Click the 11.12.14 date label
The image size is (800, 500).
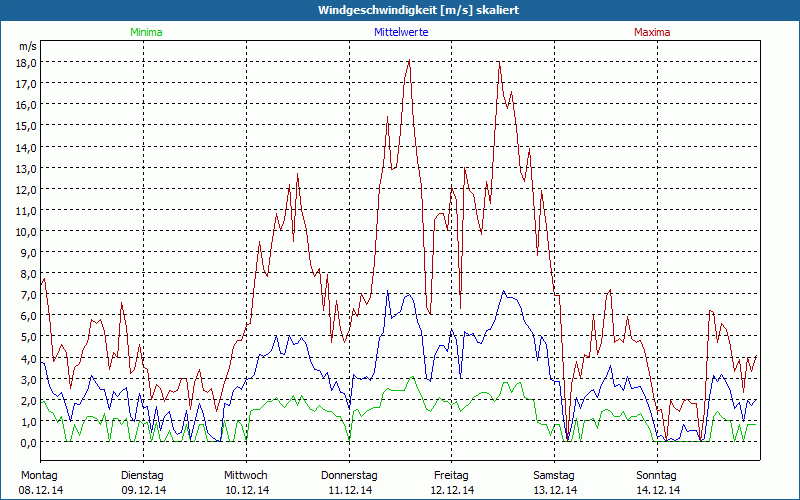(350, 490)
